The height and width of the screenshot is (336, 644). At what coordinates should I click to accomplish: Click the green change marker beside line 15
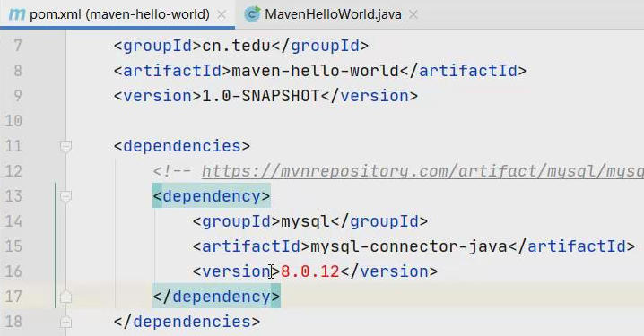pos(55,246)
